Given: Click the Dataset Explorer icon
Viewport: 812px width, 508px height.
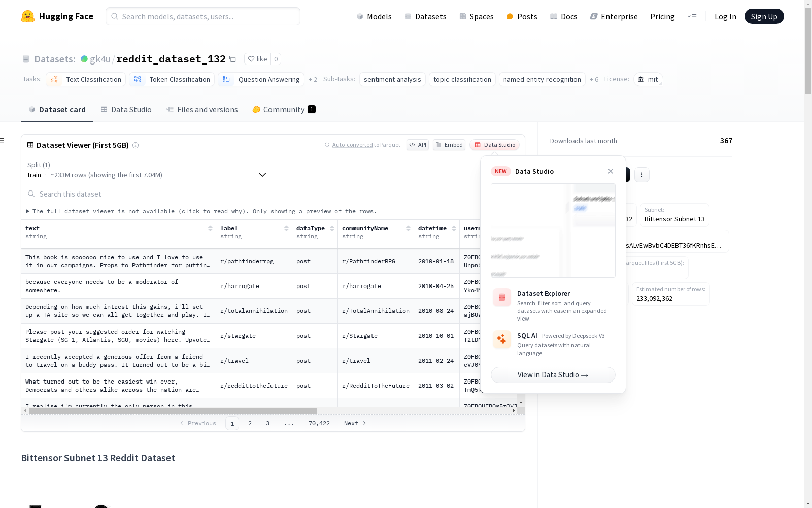Looking at the screenshot, I should [502, 297].
